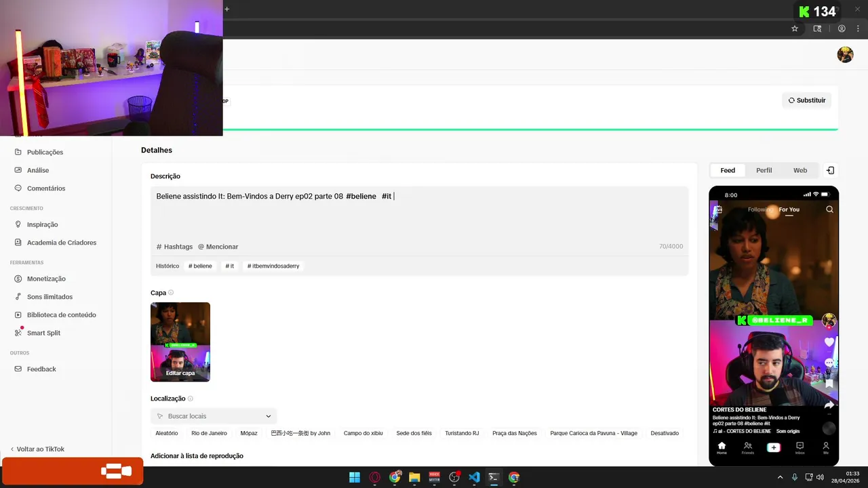Go to Inspiração page
868x488 pixels.
(42, 224)
